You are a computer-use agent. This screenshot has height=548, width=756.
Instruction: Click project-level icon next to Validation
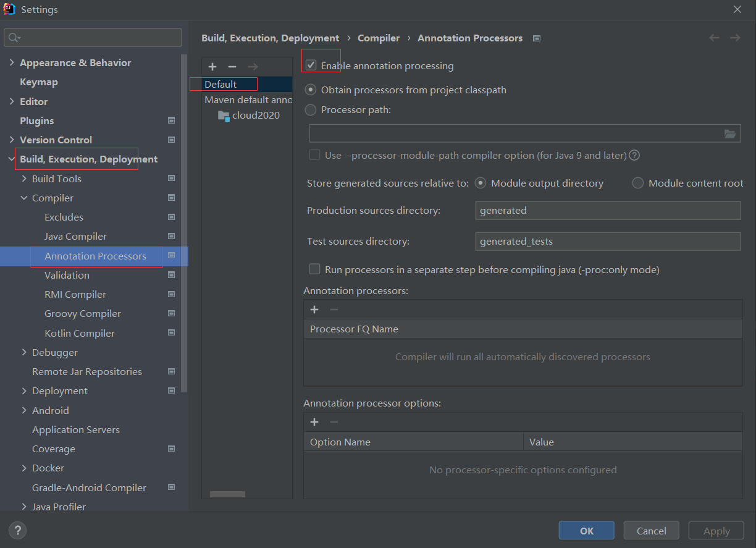[x=172, y=275]
